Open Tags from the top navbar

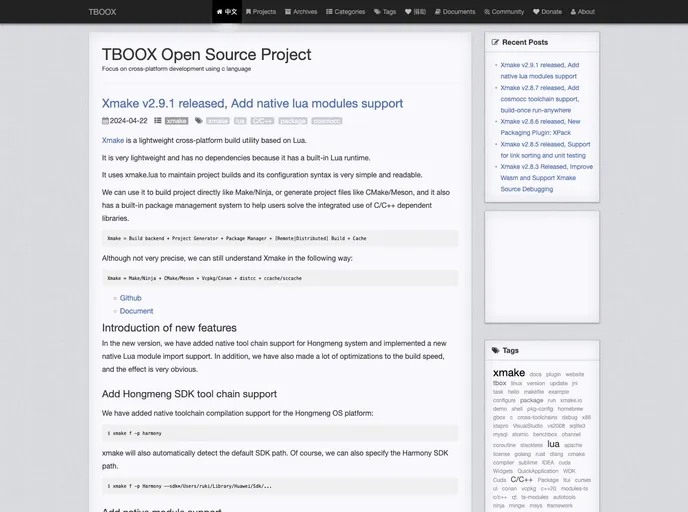point(385,12)
